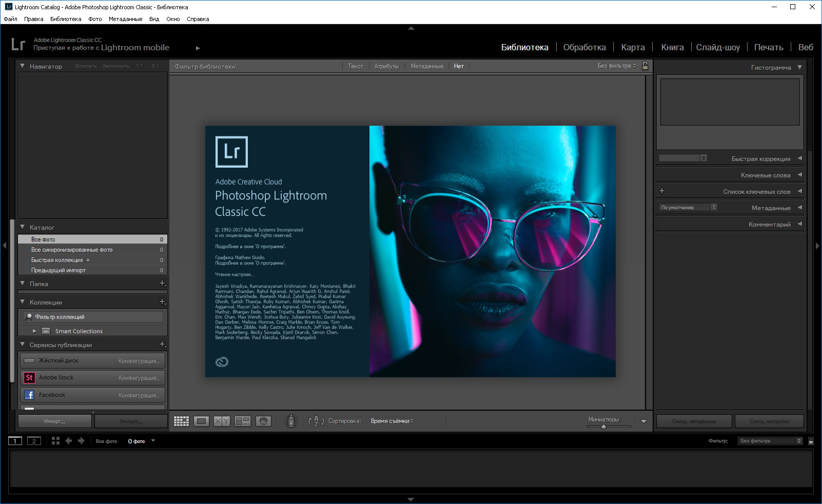Switch to Loupe view icon
The width and height of the screenshot is (822, 504).
(202, 421)
